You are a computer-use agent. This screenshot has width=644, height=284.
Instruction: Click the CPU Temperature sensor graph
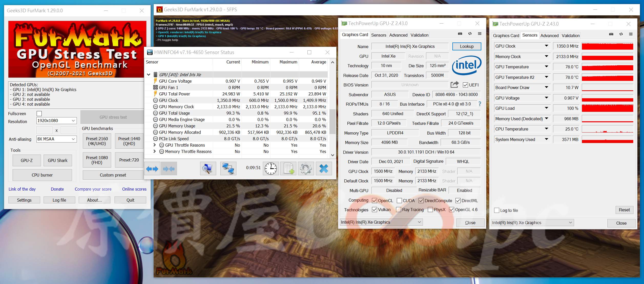point(607,129)
